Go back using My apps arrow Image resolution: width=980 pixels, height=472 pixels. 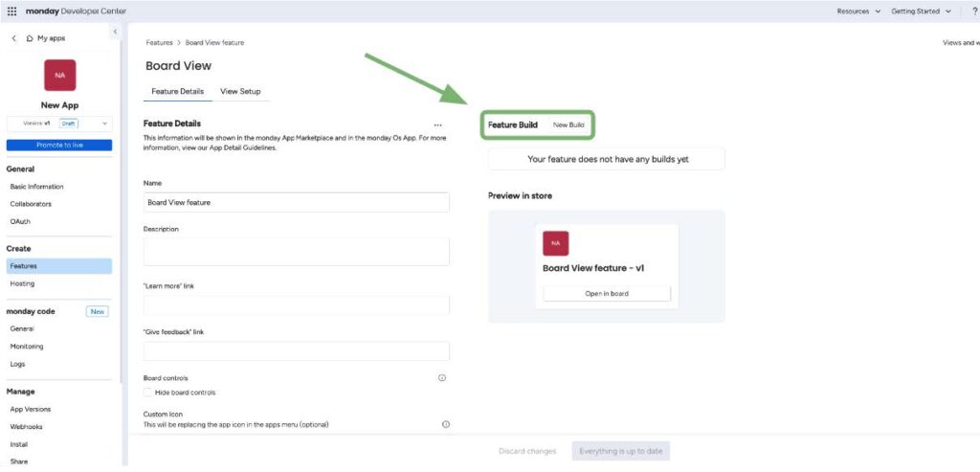pyautogui.click(x=13, y=38)
